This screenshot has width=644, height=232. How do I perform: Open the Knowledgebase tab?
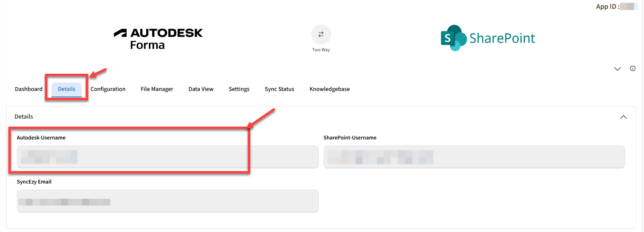pos(330,89)
